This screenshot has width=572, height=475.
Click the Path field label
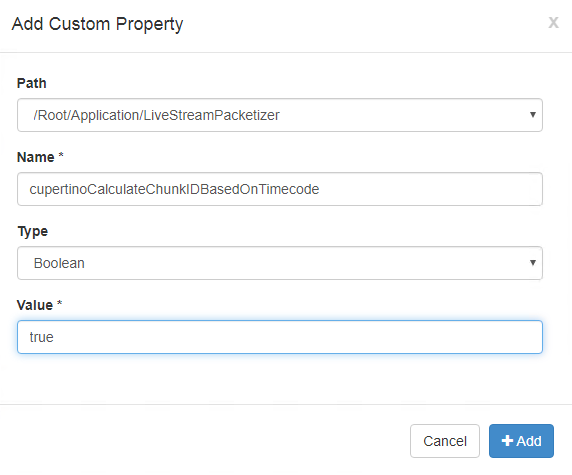click(x=32, y=84)
